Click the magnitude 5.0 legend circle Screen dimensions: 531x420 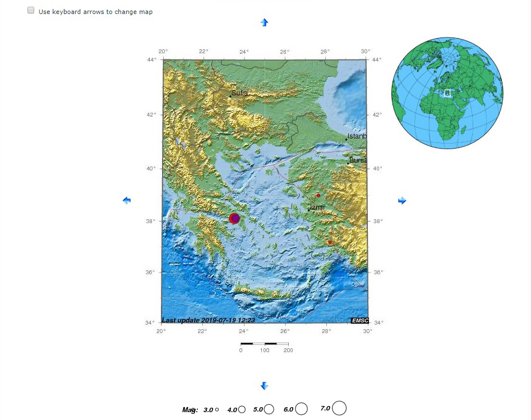tap(269, 409)
